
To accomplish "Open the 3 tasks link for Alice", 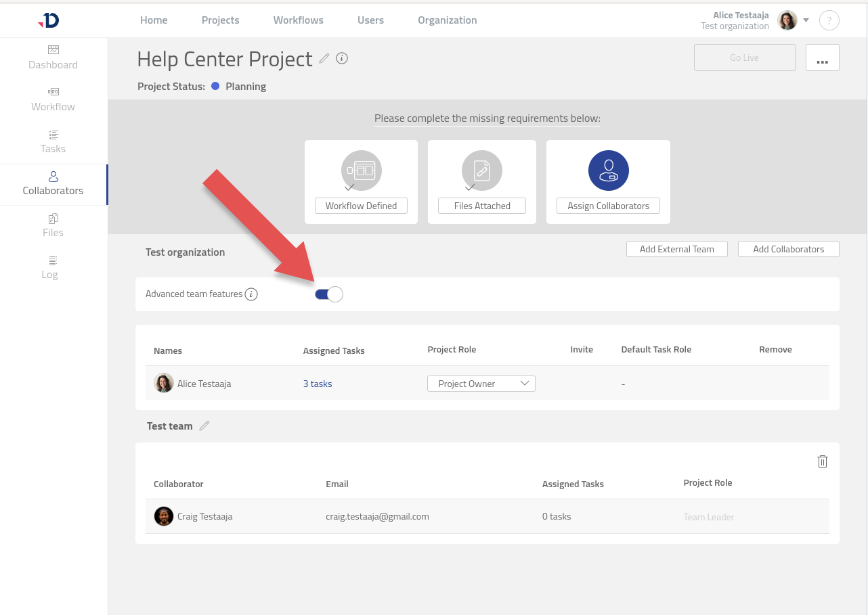I will coord(318,384).
